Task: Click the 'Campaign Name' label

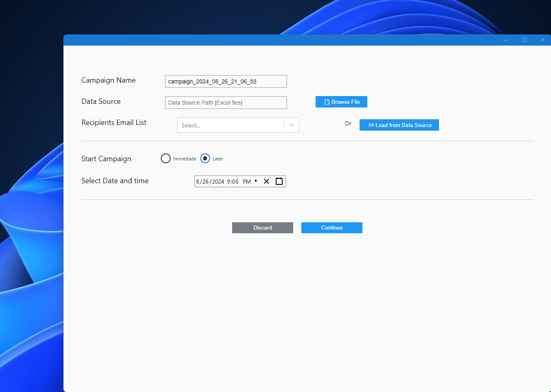Action: 109,80
